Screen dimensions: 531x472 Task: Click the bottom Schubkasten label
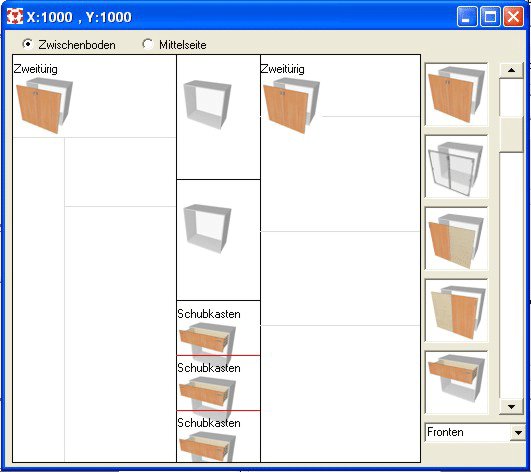pyautogui.click(x=209, y=423)
